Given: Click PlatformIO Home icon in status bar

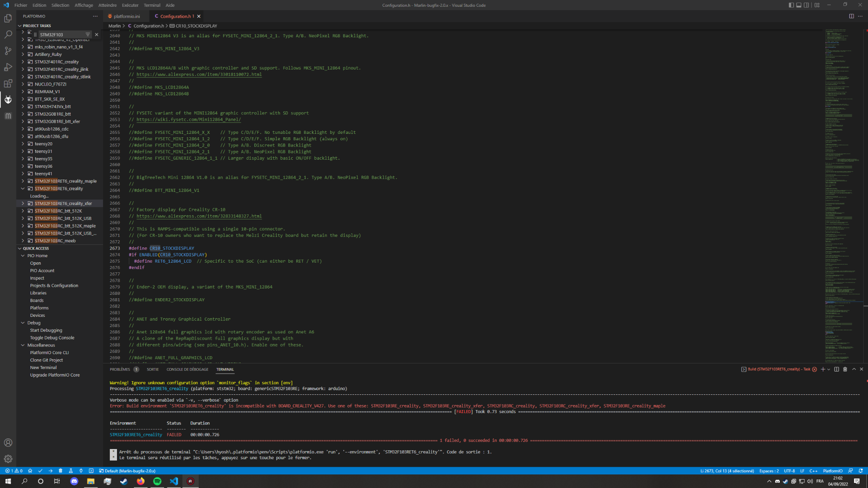Looking at the screenshot, I should (x=30, y=471).
